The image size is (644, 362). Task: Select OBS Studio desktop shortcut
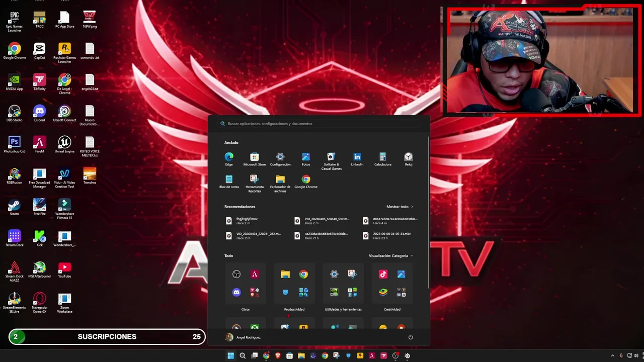coord(14,114)
